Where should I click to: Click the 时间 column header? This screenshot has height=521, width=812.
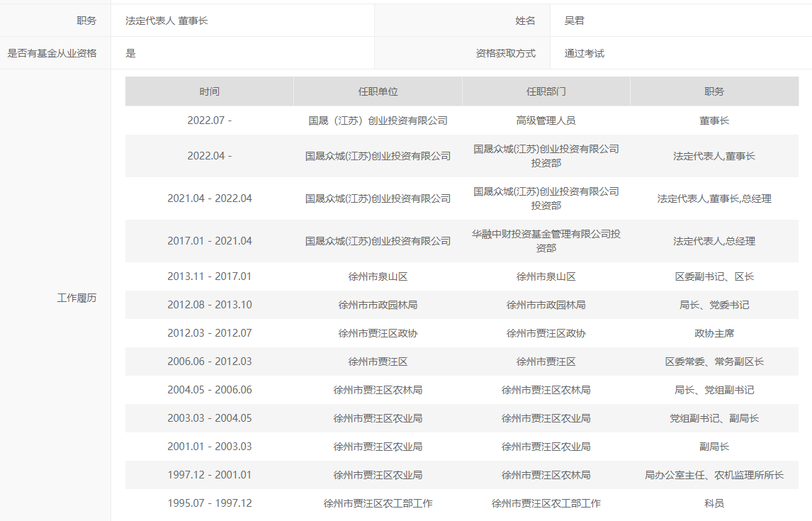coord(209,91)
